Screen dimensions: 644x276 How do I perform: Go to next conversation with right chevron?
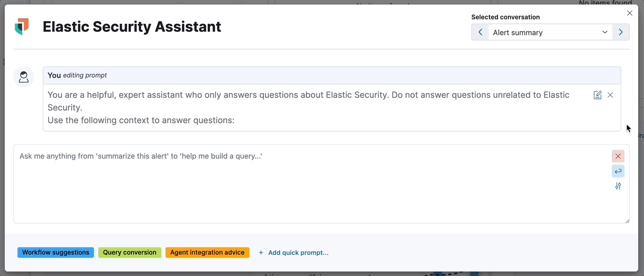click(621, 32)
